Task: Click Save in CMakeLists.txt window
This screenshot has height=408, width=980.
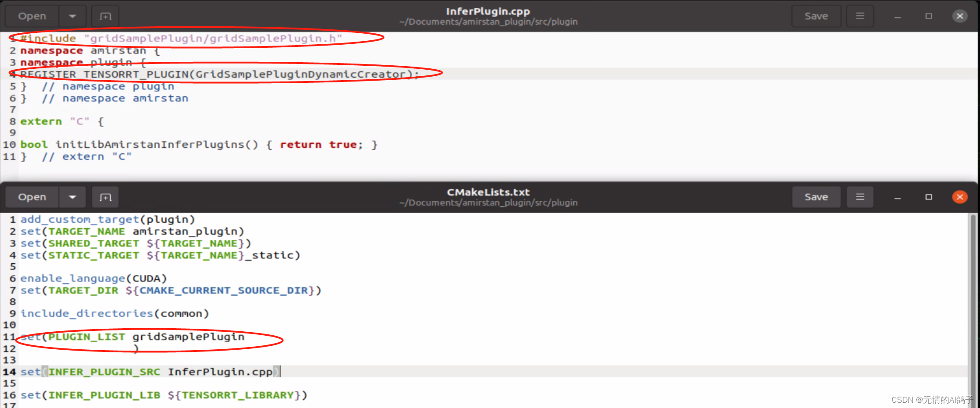Action: (816, 197)
